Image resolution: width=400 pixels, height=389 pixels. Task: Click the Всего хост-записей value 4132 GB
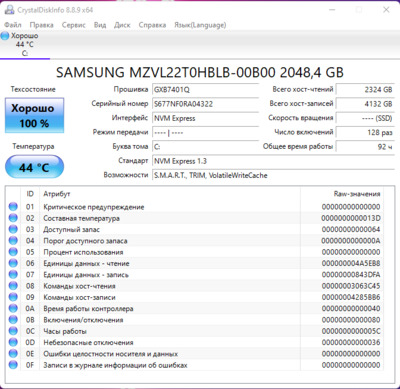click(x=365, y=104)
